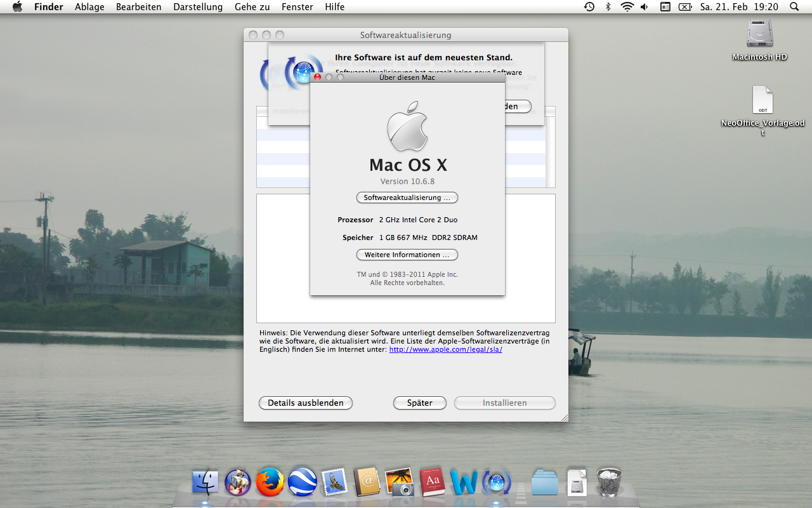Launch Google Earth from the dock
The image size is (812, 508).
point(303,483)
